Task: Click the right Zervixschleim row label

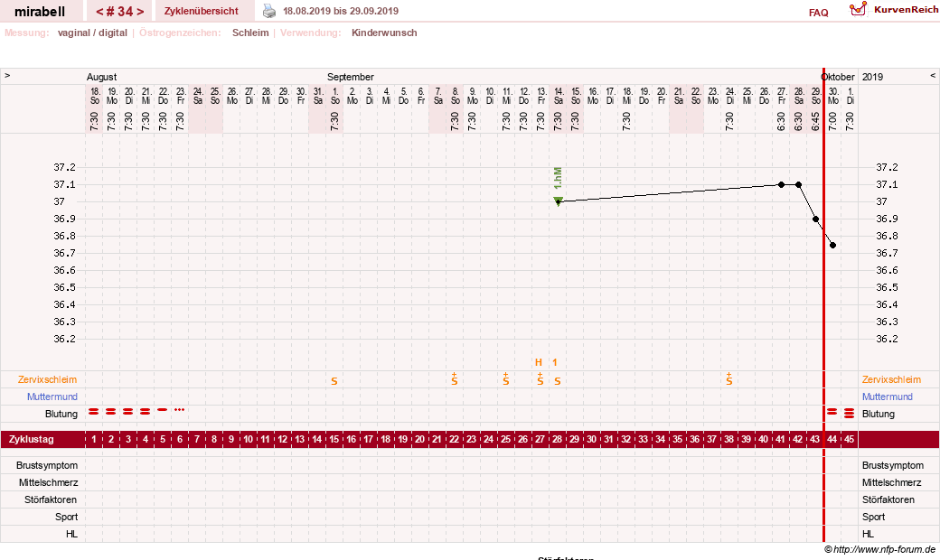Action: tap(891, 379)
